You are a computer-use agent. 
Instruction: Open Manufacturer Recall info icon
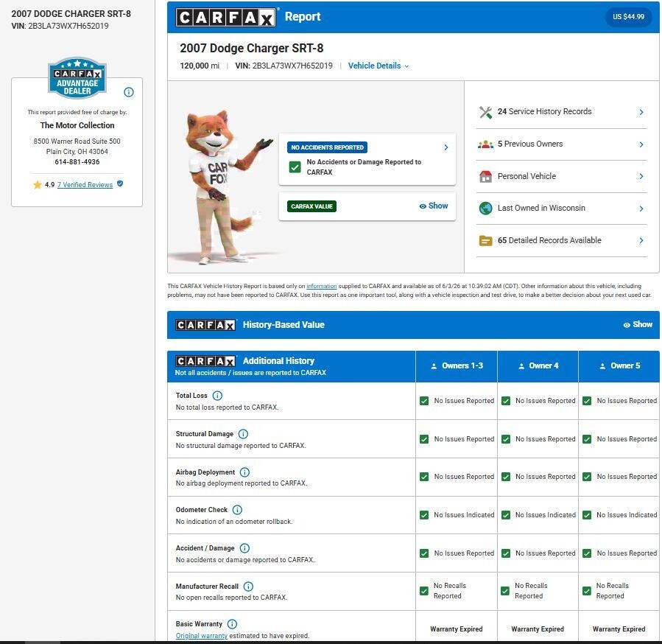pos(248,587)
